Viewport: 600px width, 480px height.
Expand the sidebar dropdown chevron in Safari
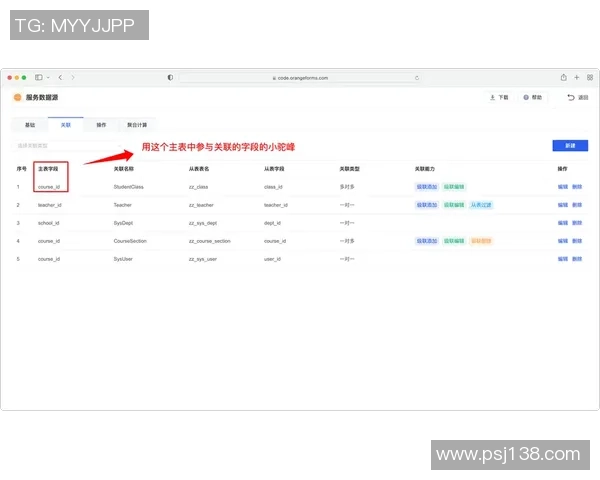click(47, 77)
